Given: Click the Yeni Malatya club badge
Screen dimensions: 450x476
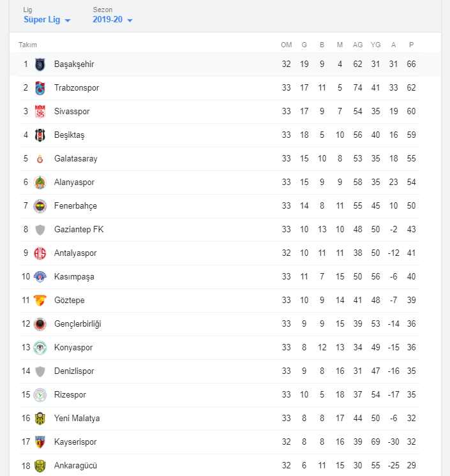Looking at the screenshot, I should click(x=40, y=419).
